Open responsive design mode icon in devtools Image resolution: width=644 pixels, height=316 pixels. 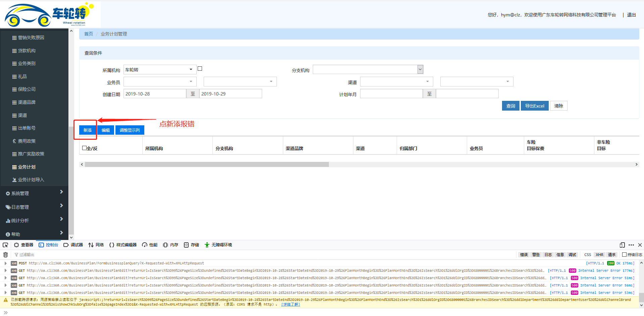tap(622, 245)
